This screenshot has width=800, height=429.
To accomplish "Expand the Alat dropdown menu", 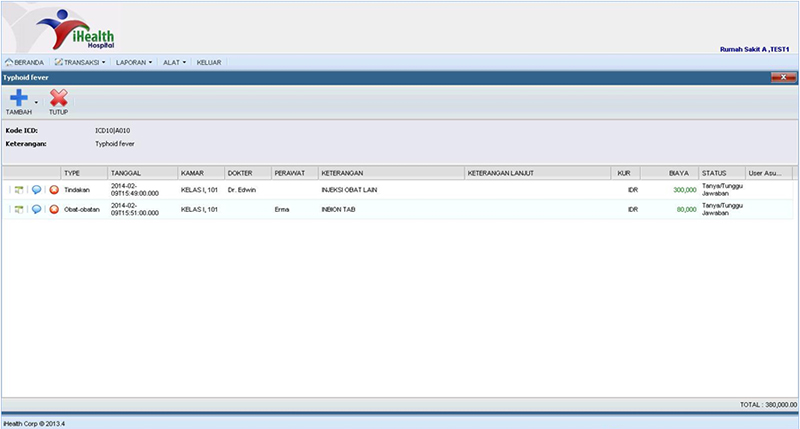I will [x=175, y=62].
